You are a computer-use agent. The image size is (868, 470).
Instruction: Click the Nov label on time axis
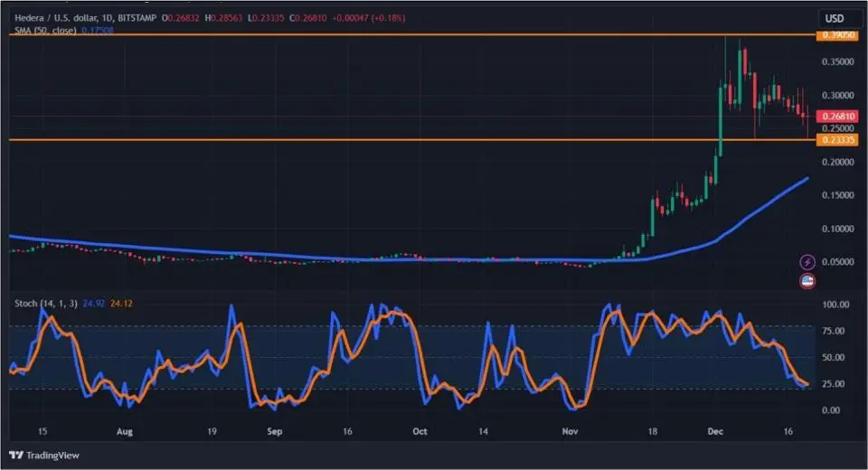[x=568, y=433]
